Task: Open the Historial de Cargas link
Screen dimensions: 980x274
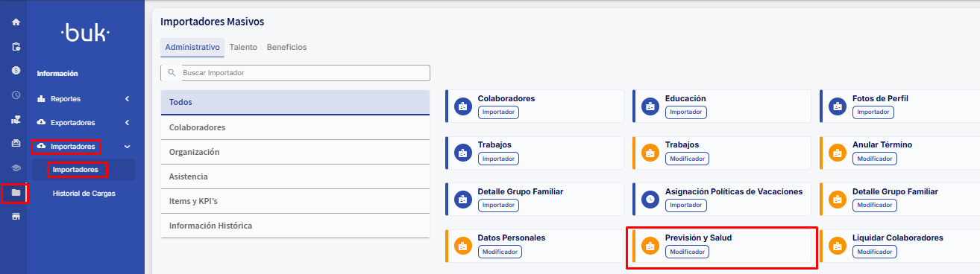Action: 84,194
